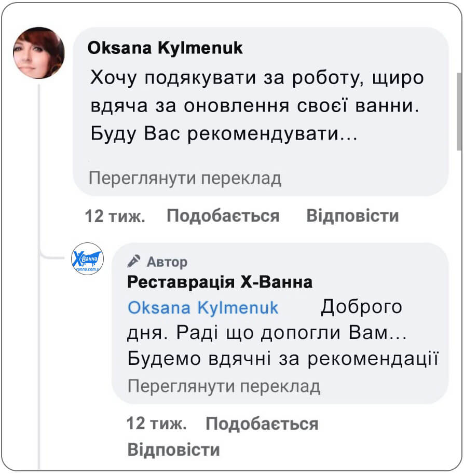The height and width of the screenshot is (476, 464).
Task: Click the reply text 'Доброго дня'
Action: tap(362, 307)
